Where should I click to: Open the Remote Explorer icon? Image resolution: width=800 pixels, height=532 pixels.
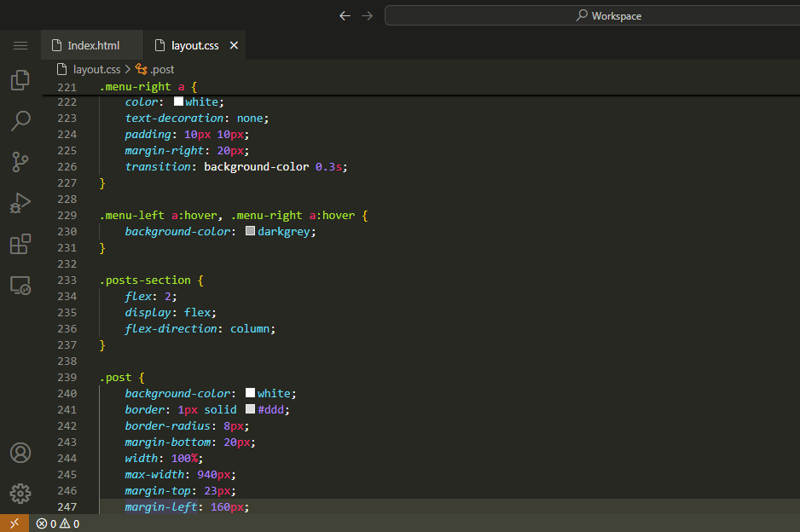pos(20,286)
